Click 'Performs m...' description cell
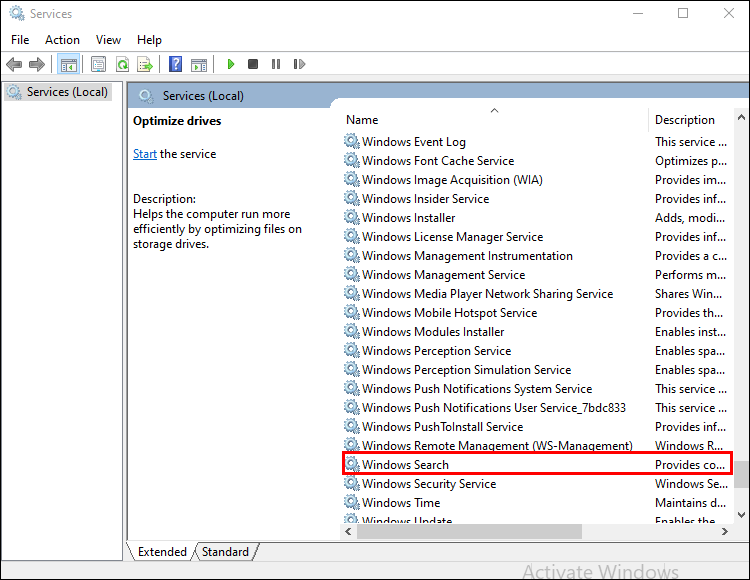The height and width of the screenshot is (580, 750). 690,274
